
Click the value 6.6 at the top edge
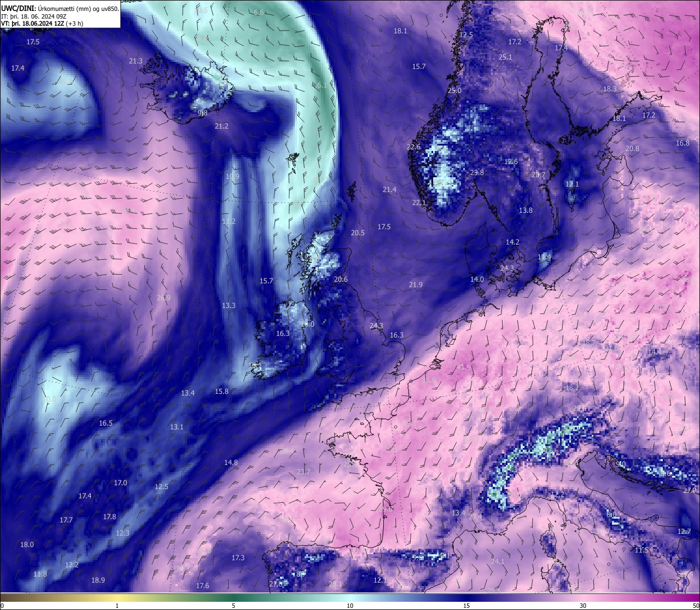pos(259,12)
